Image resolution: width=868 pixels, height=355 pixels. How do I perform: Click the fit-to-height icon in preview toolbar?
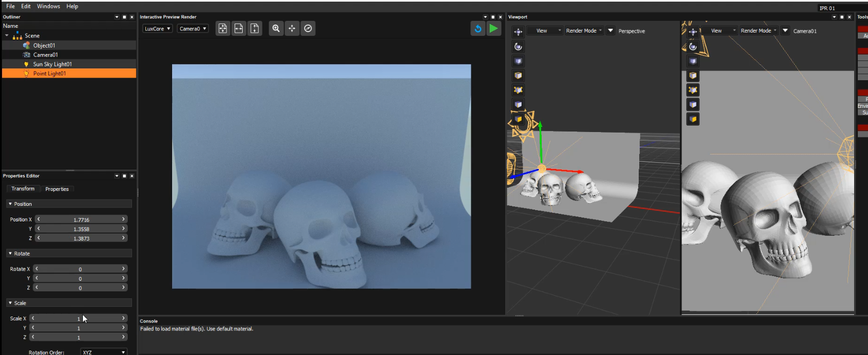(255, 29)
